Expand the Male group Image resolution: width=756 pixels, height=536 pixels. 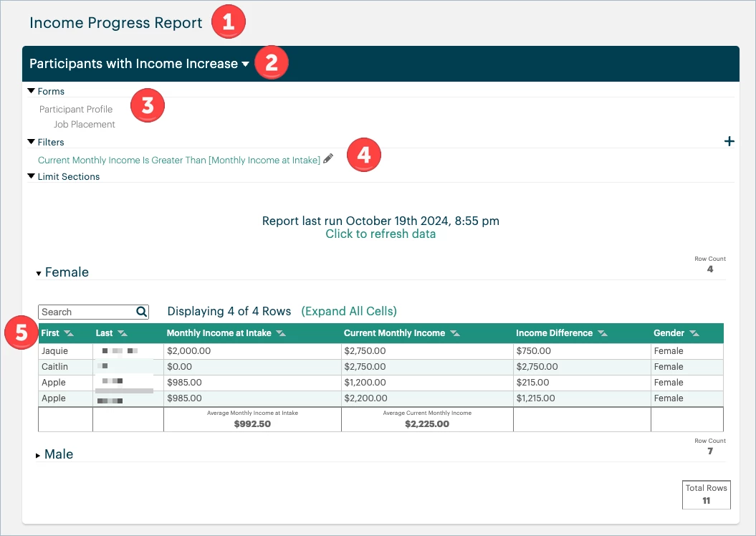(38, 456)
